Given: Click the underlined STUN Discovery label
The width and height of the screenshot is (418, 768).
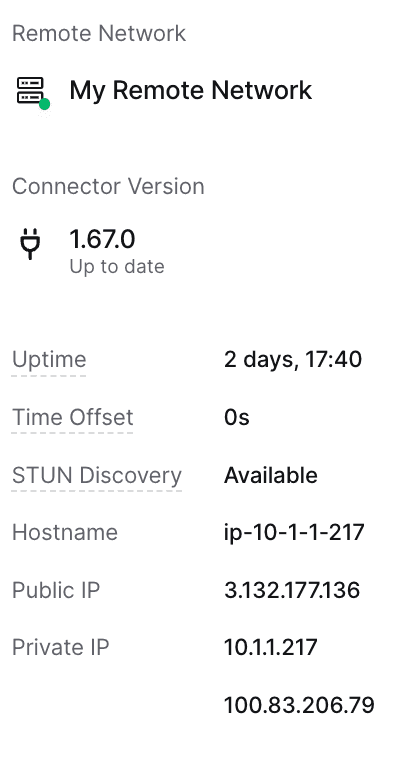Looking at the screenshot, I should pos(97,475).
